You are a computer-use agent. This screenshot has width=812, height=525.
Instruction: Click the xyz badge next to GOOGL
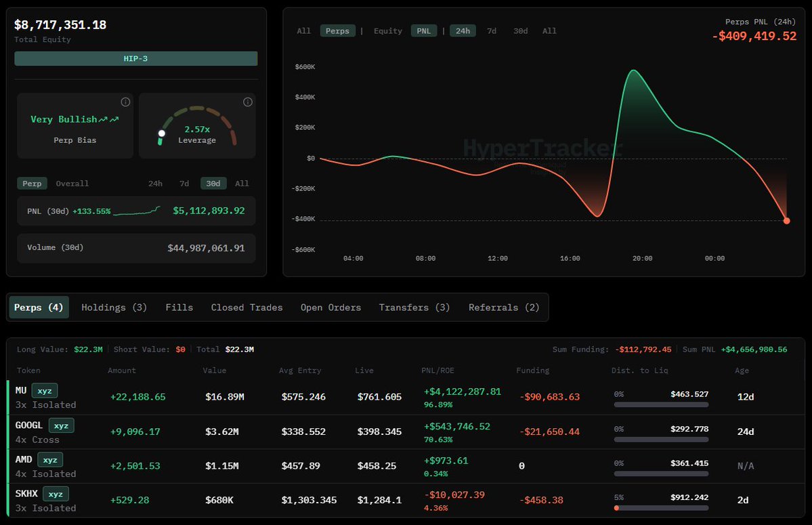click(x=61, y=425)
